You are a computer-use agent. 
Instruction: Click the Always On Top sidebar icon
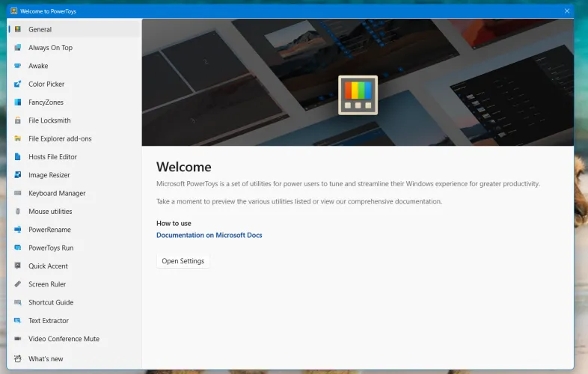(x=17, y=48)
